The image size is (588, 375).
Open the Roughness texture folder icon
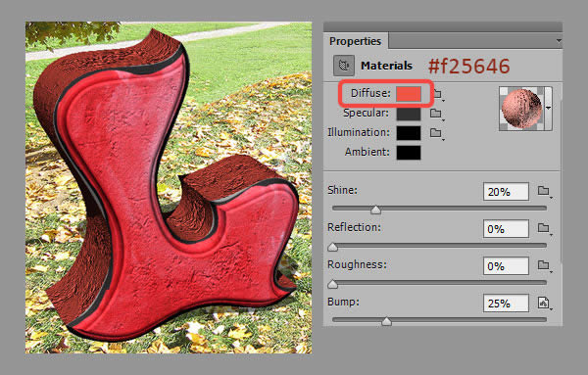pyautogui.click(x=544, y=265)
